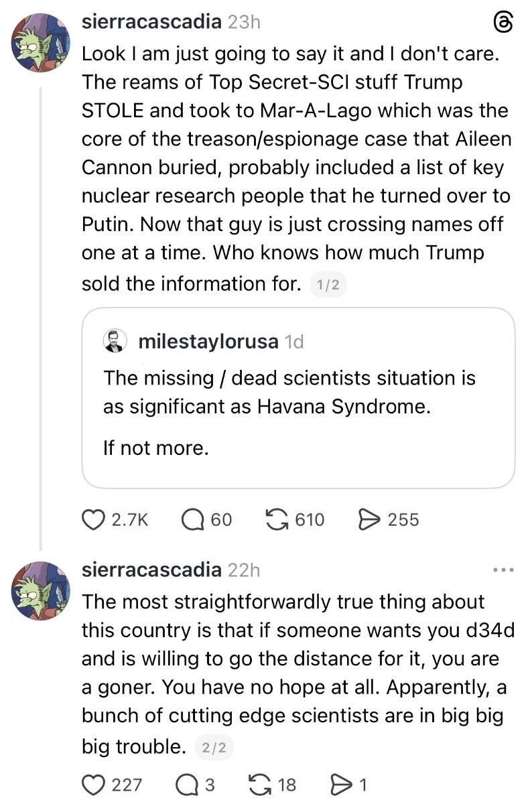Open milestaylorusa profile from the quoted post
This screenshot has width=532, height=804.
click(208, 342)
